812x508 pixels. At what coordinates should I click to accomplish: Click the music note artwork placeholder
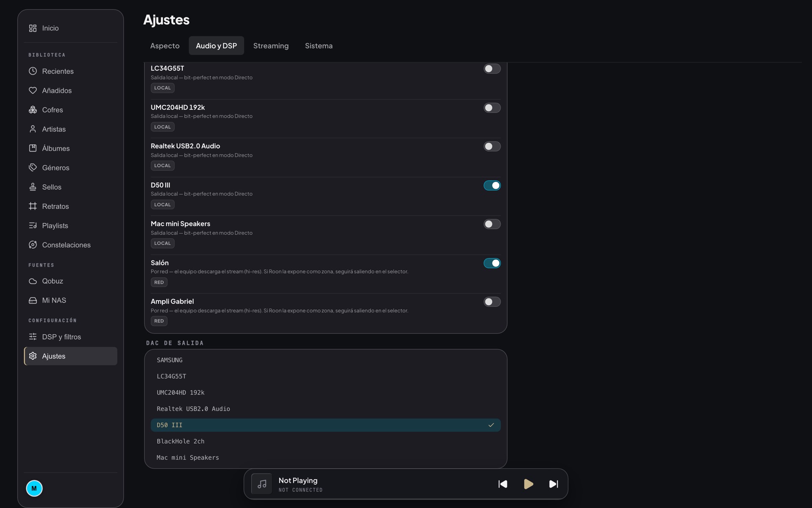pyautogui.click(x=262, y=484)
